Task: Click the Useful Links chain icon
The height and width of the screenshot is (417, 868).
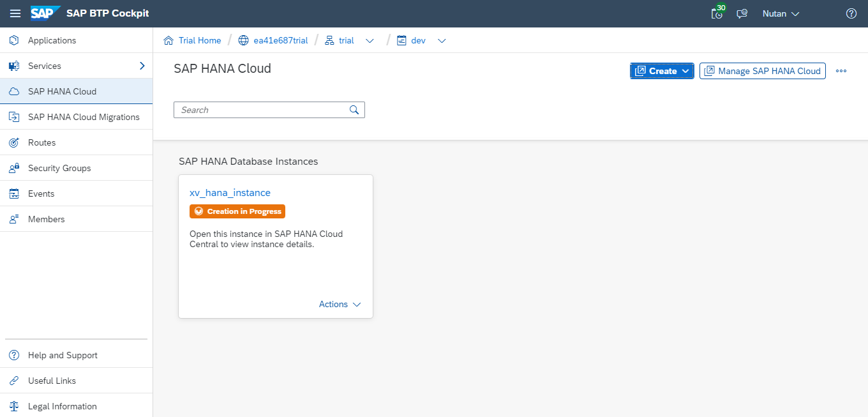Action: click(14, 381)
